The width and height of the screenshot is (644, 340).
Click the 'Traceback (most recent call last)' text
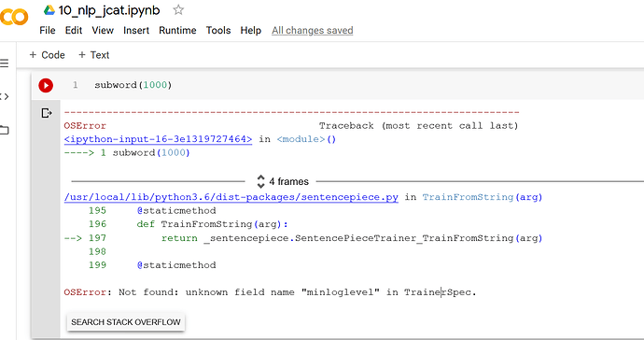pyautogui.click(x=418, y=126)
